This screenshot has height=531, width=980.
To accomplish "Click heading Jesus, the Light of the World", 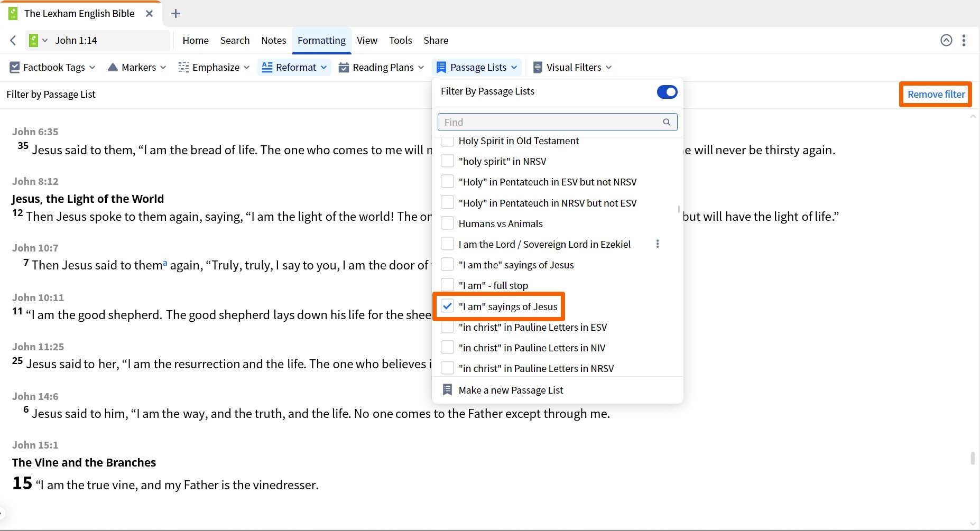I will [x=88, y=199].
